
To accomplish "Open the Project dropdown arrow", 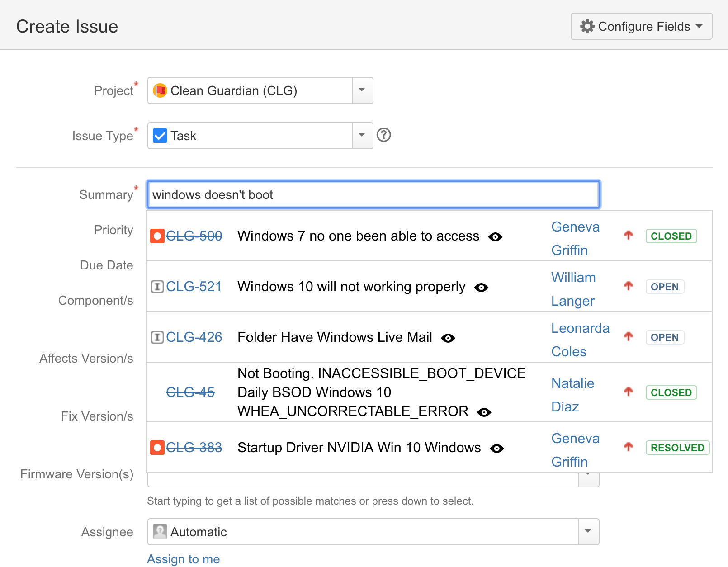I will click(x=362, y=90).
